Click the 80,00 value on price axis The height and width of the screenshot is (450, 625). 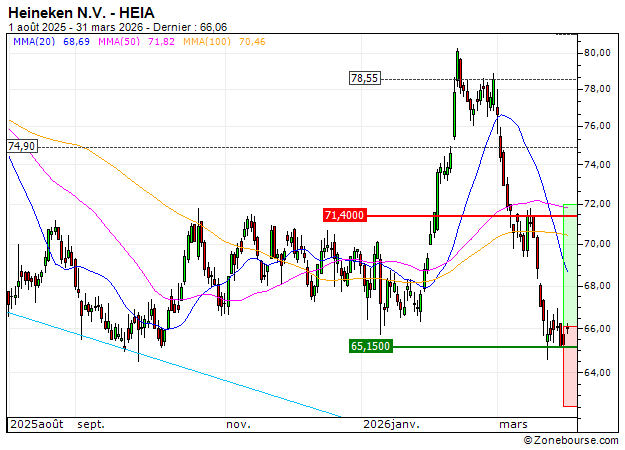pos(599,52)
